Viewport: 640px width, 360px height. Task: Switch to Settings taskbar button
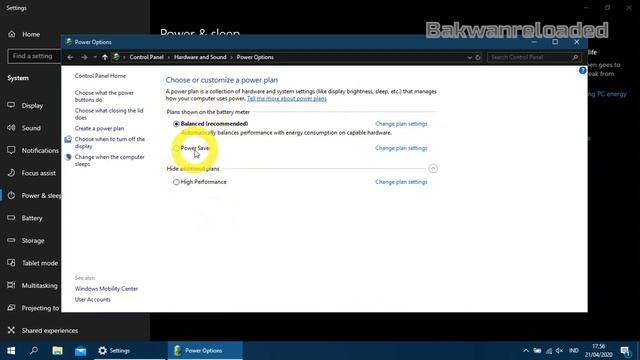point(130,351)
